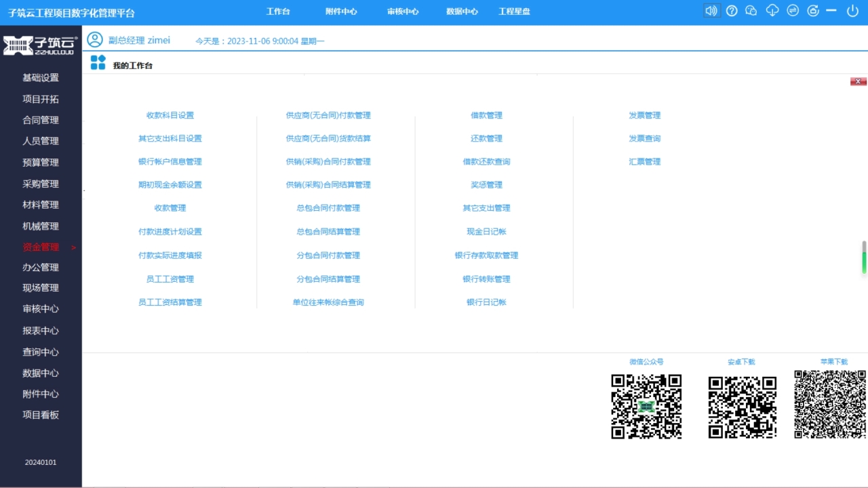
Task: Click the user avatar icon next to zimei
Action: pyautogui.click(x=95, y=40)
